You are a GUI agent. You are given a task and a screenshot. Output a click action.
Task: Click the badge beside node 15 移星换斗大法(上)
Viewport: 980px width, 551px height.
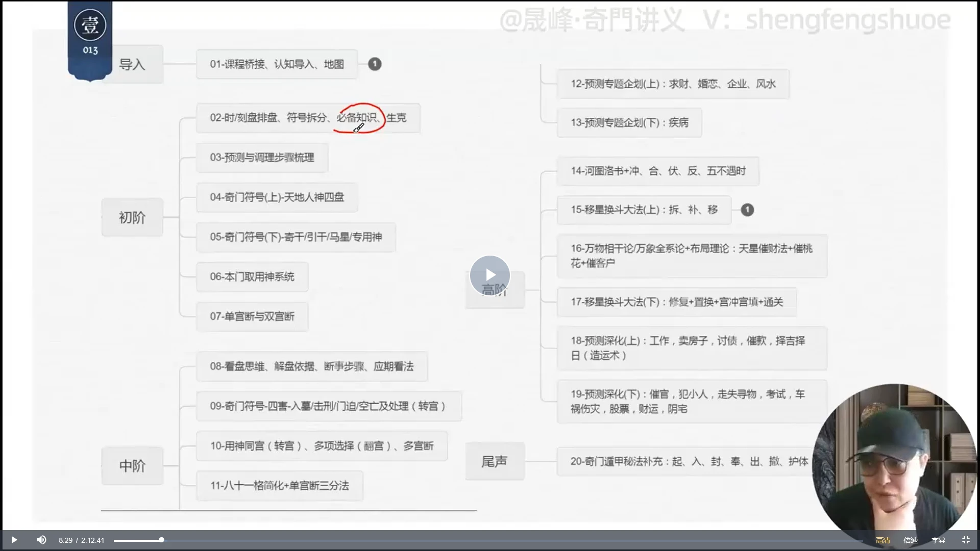(747, 210)
